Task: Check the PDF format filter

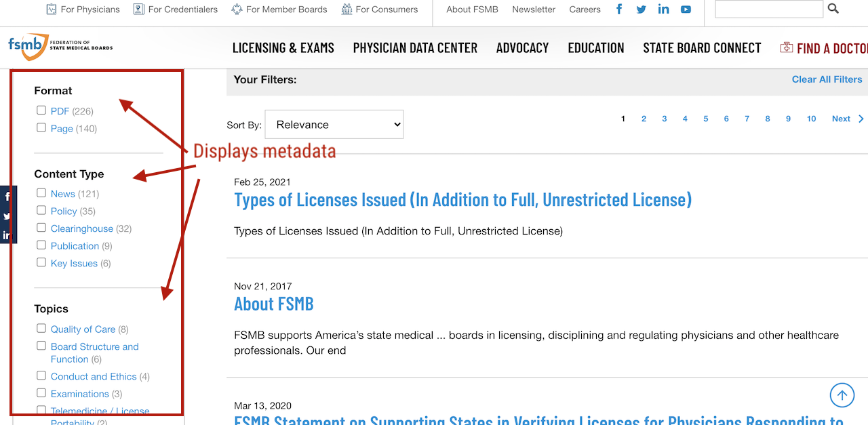Action: pos(41,110)
